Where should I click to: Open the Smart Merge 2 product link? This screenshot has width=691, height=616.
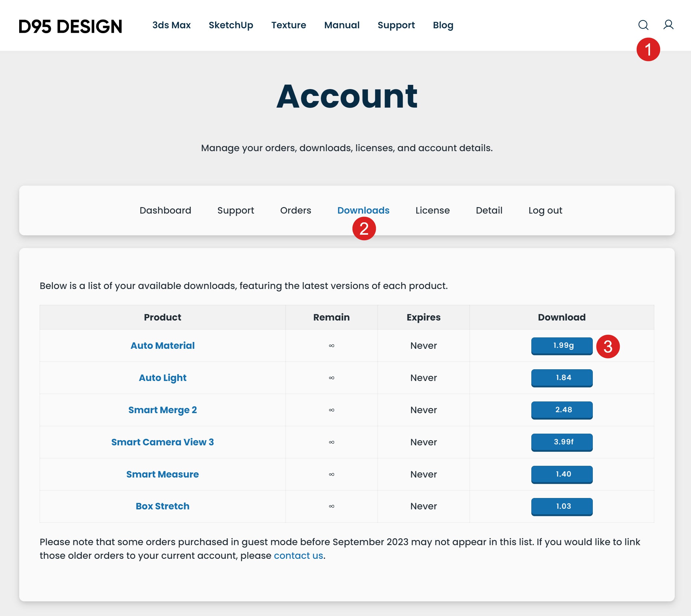(x=163, y=410)
